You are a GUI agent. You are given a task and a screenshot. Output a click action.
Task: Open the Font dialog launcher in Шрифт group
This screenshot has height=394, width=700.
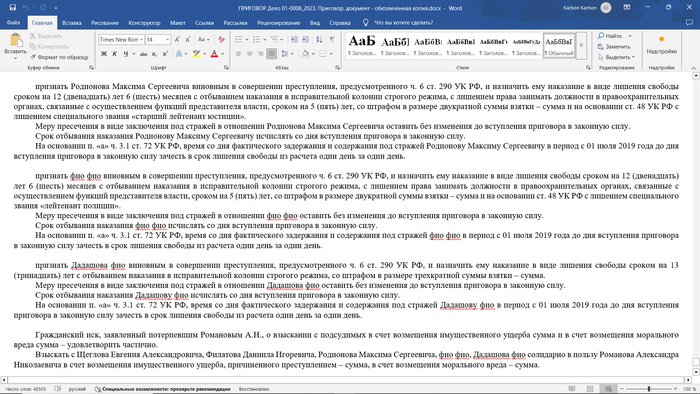coord(226,67)
